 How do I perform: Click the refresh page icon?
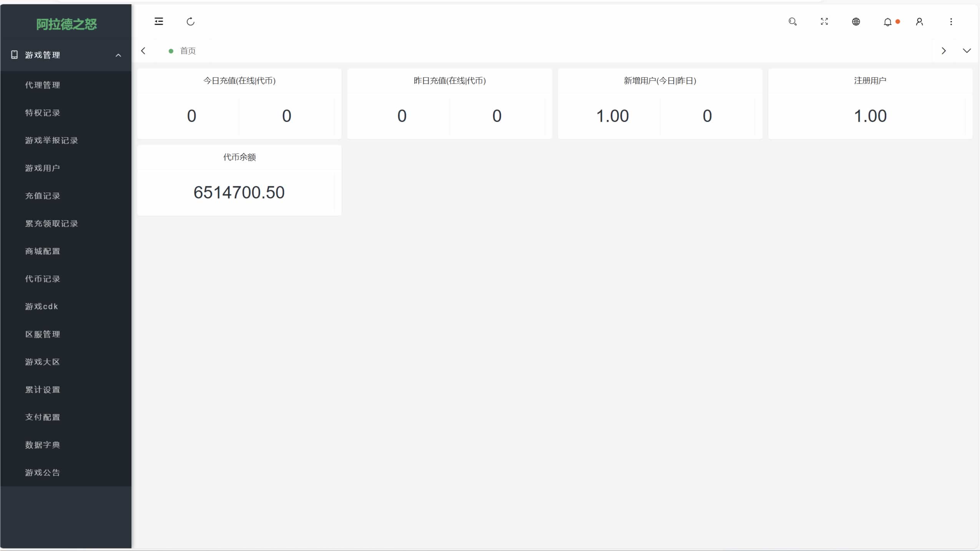pyautogui.click(x=190, y=22)
